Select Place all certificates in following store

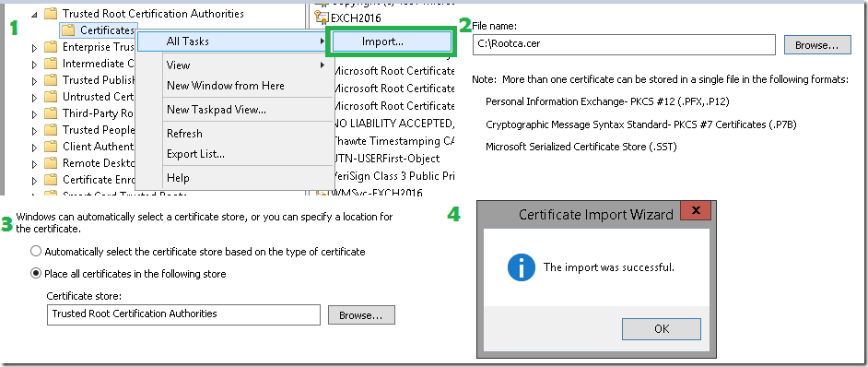(36, 273)
